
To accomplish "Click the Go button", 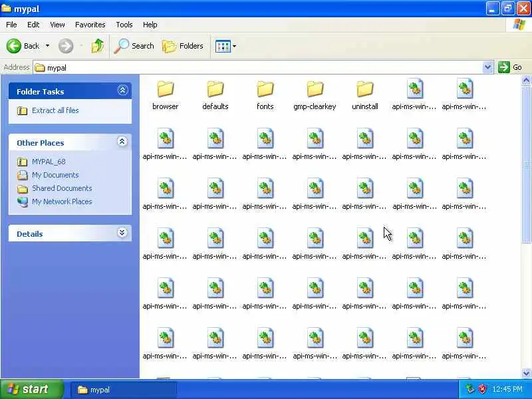I will click(510, 67).
